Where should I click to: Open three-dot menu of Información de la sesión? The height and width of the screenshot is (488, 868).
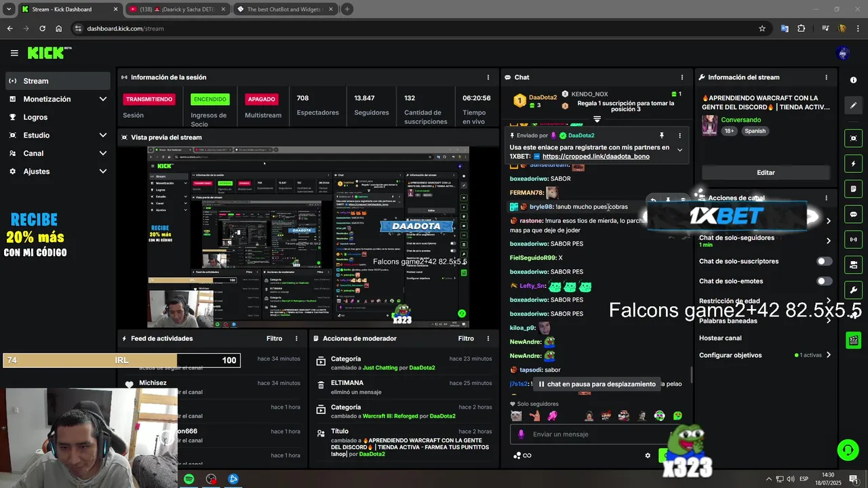coord(488,77)
